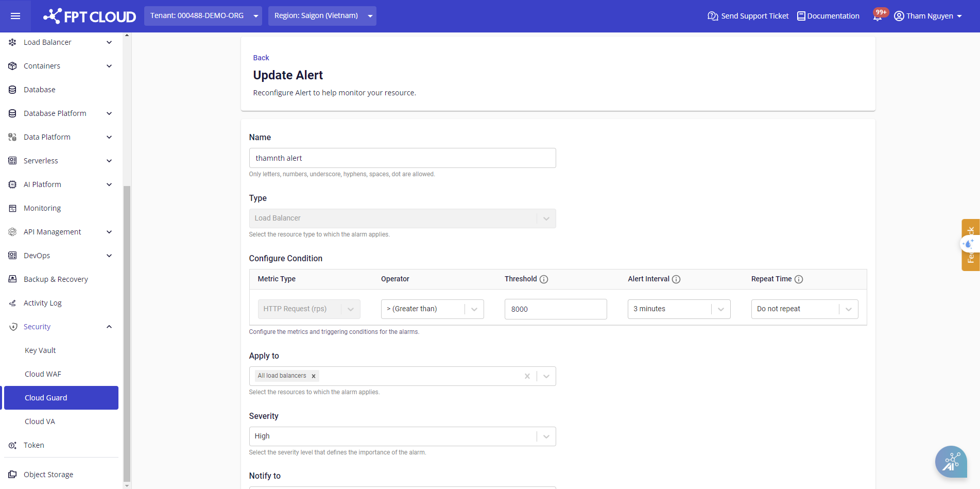Select Cloud WAF in sidebar
980x489 pixels.
pyautogui.click(x=43, y=374)
